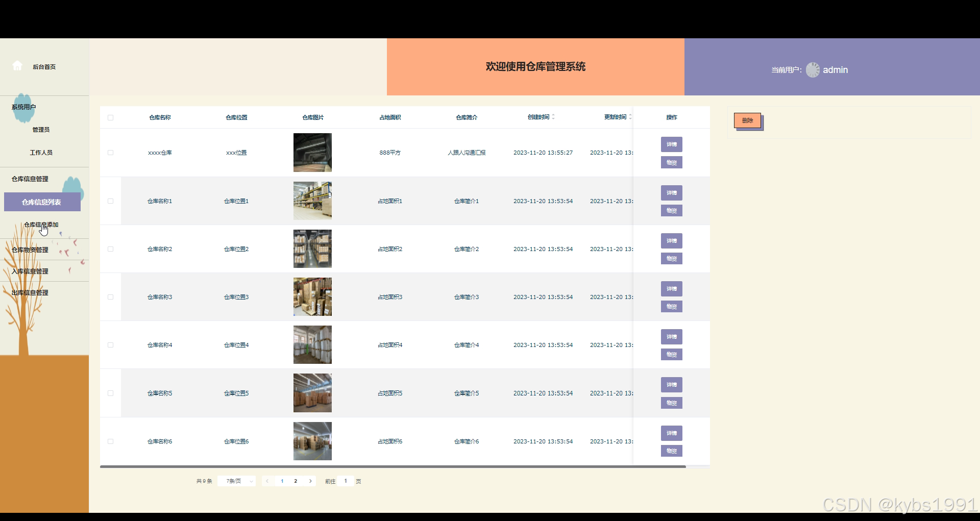Click the orange 删除 button
This screenshot has height=521, width=980.
click(x=747, y=120)
